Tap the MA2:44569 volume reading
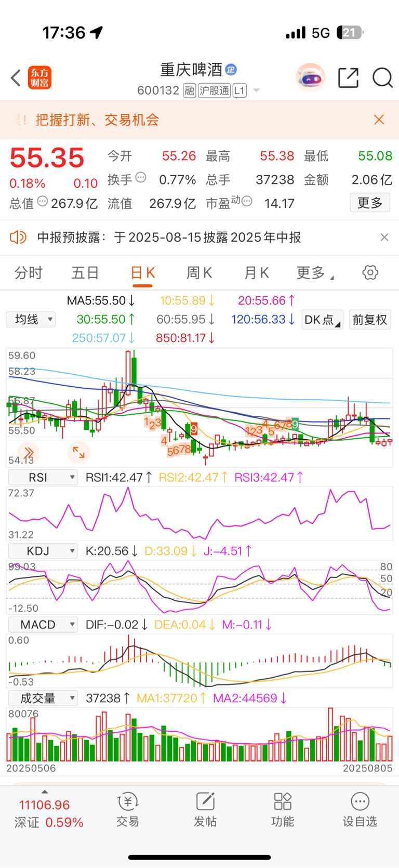Screen dimensions: 399x868 [x=250, y=698]
